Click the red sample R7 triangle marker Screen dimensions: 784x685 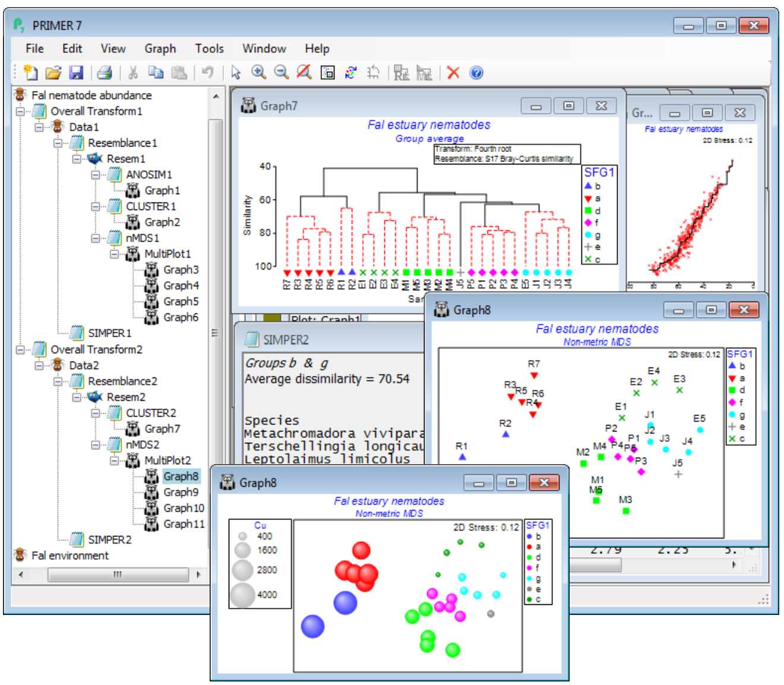pos(534,376)
